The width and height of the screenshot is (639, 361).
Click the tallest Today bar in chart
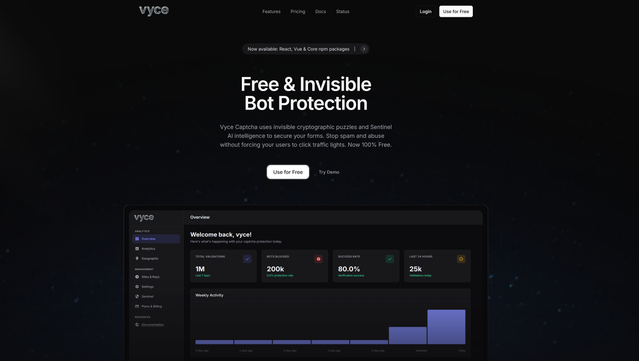pyautogui.click(x=446, y=327)
